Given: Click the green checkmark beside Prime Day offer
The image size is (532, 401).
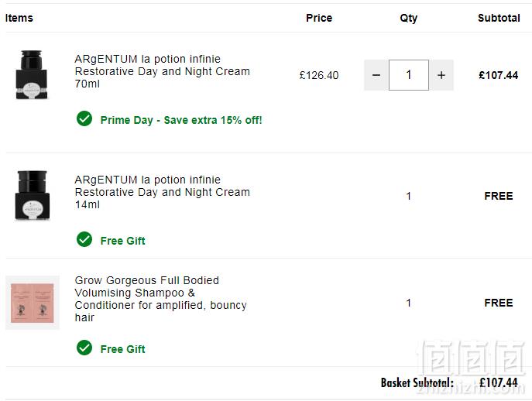Looking at the screenshot, I should [x=84, y=118].
